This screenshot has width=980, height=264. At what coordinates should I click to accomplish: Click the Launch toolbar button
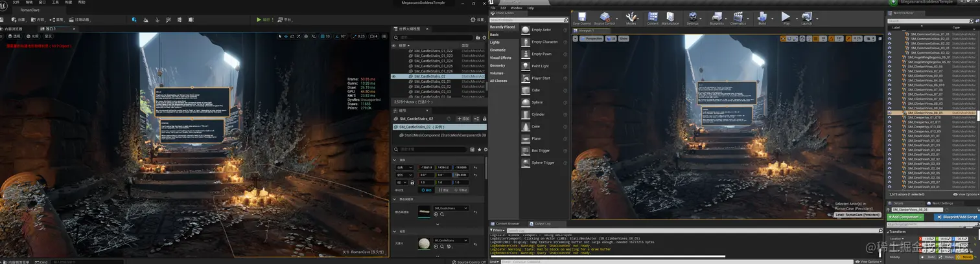pyautogui.click(x=806, y=17)
